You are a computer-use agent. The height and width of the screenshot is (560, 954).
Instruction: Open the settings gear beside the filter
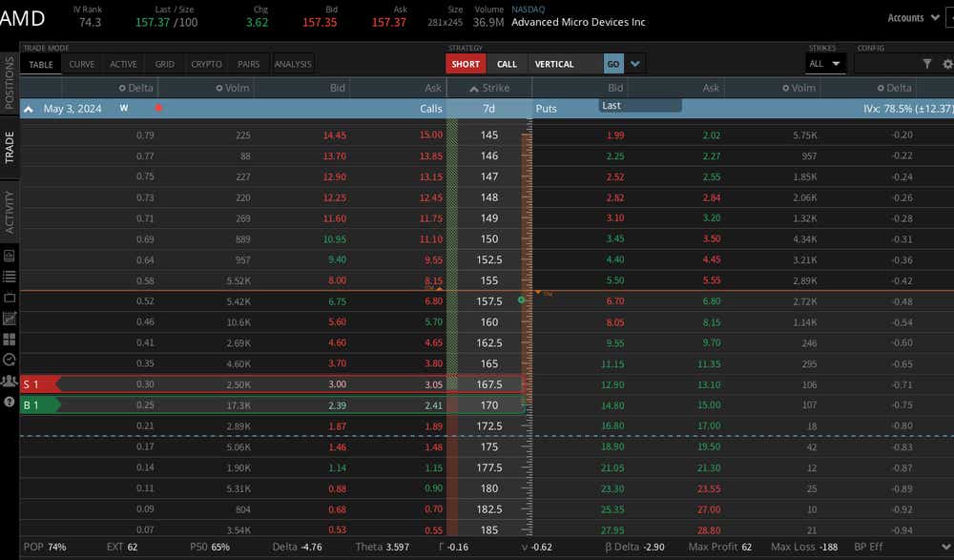tap(947, 63)
